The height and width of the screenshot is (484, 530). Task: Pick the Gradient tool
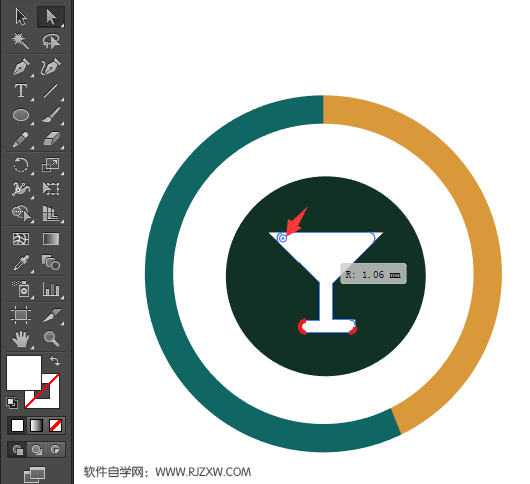pos(51,239)
